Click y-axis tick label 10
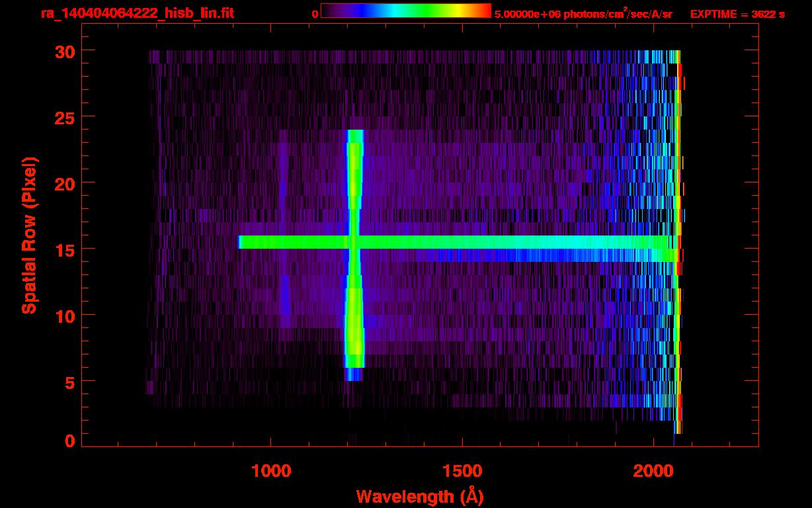The height and width of the screenshot is (508, 812). tap(65, 316)
